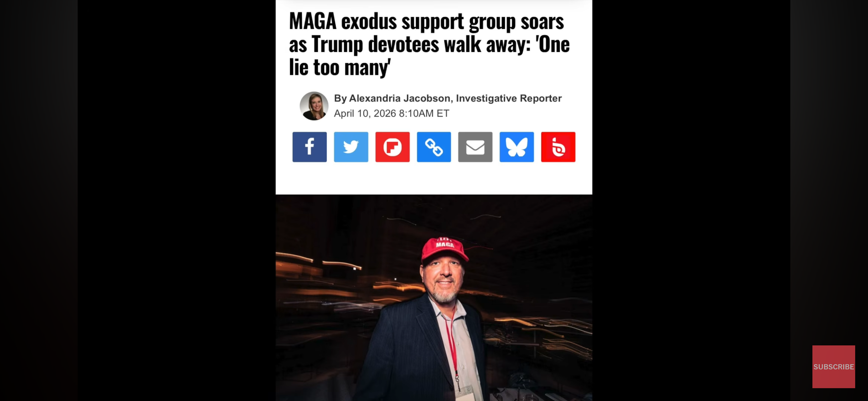Click the Investigative Reporter title text
The width and height of the screenshot is (868, 401).
point(508,98)
